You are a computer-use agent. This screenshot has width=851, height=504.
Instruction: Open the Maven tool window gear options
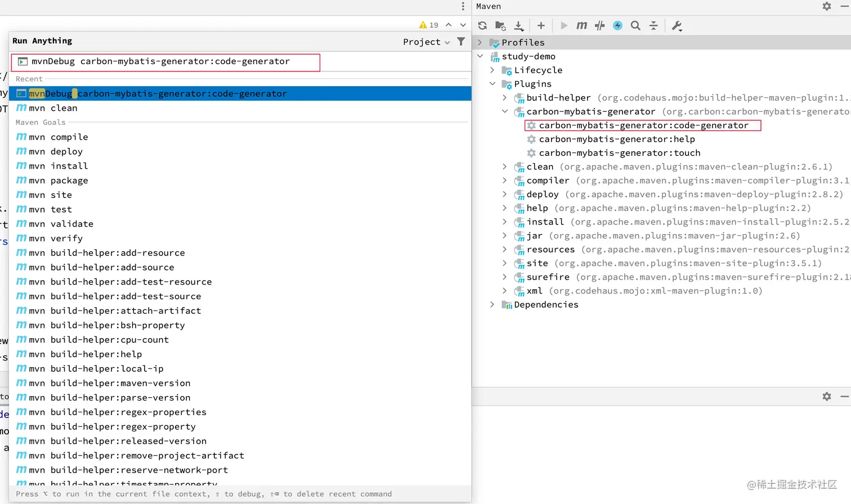tap(827, 6)
